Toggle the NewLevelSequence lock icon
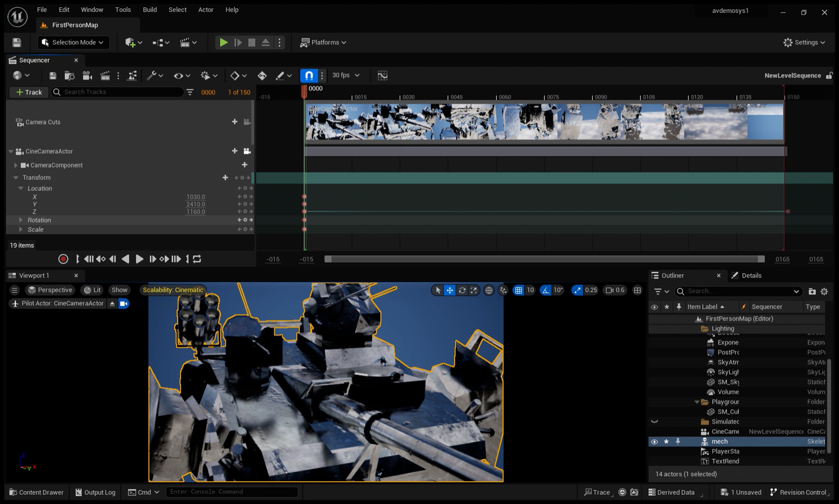This screenshot has width=839, height=504. tap(829, 75)
